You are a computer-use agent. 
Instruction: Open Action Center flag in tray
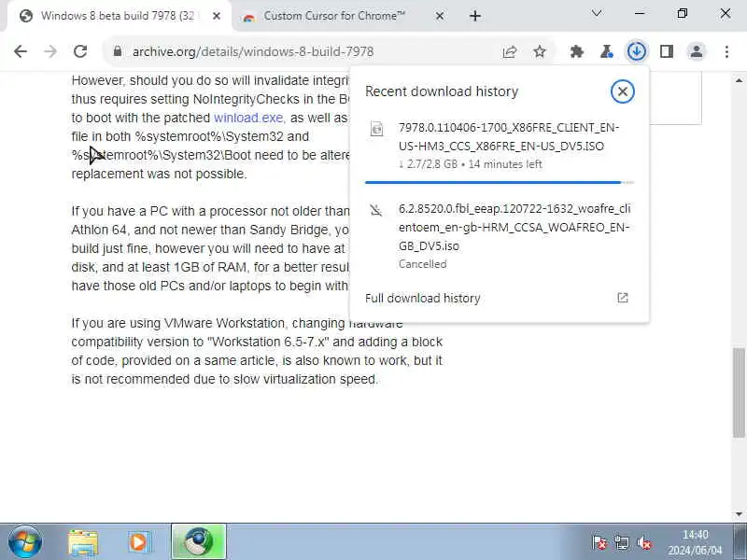pyautogui.click(x=599, y=542)
